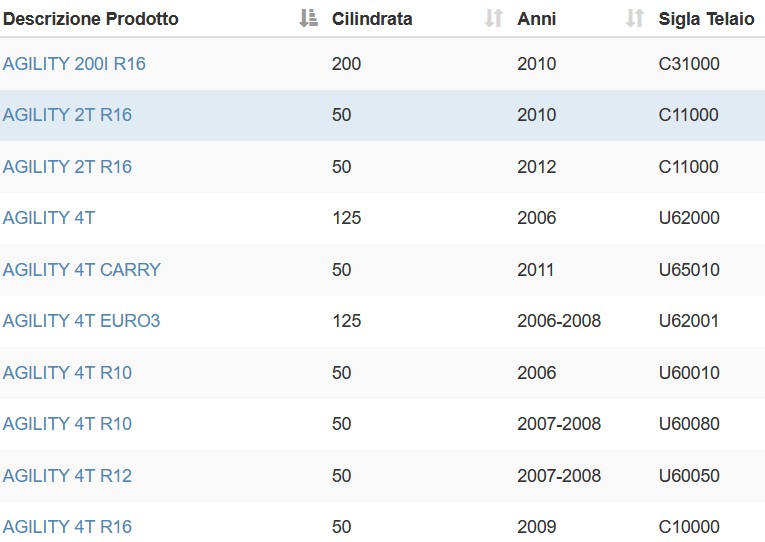Click the Anni column sort arrows
This screenshot has width=765, height=542.
[635, 19]
